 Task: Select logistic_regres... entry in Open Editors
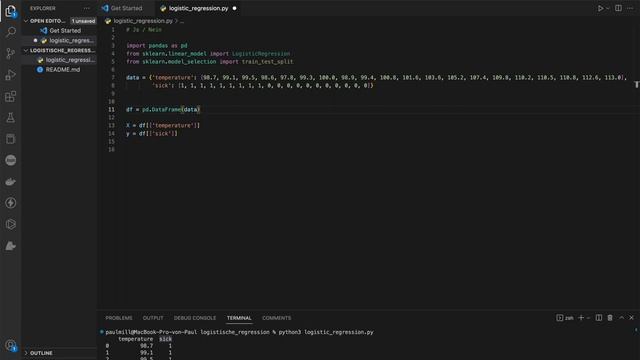[x=59, y=40]
